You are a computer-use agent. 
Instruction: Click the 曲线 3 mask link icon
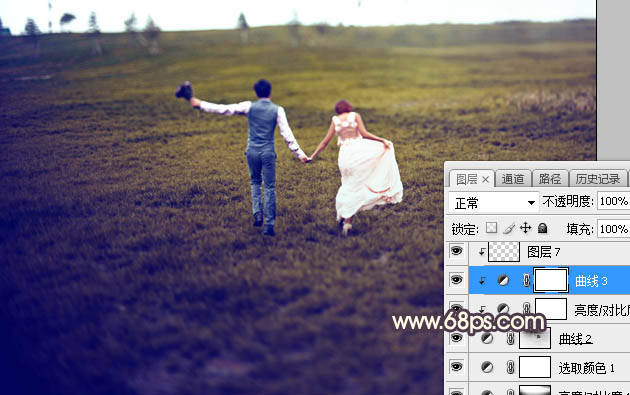[x=526, y=280]
